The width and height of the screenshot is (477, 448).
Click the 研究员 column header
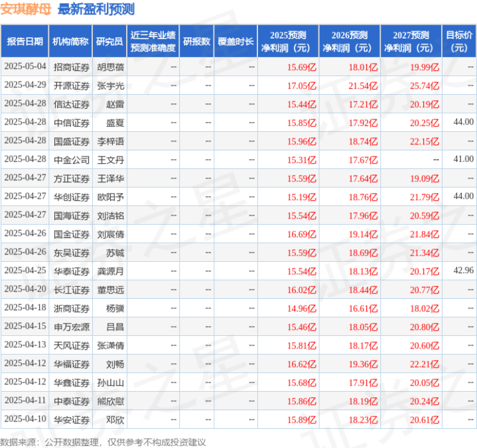(x=109, y=41)
